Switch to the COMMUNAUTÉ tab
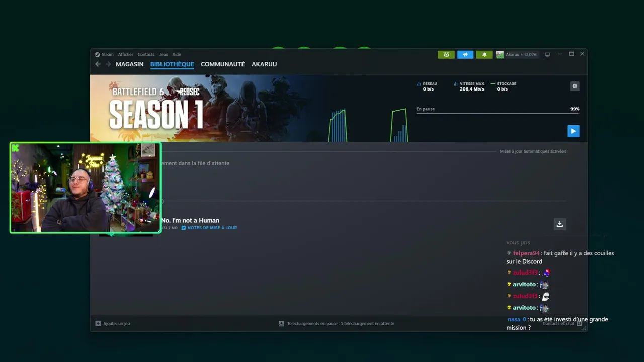Viewport: 644px width, 362px height. pyautogui.click(x=223, y=64)
